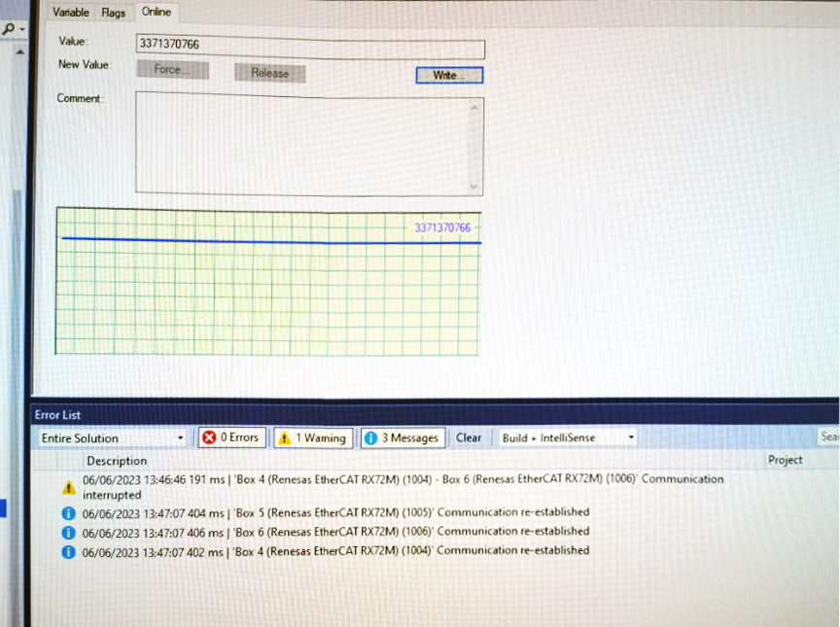Open the dropdown arrow beside the search icon
The height and width of the screenshot is (627, 840).
pyautogui.click(x=22, y=29)
